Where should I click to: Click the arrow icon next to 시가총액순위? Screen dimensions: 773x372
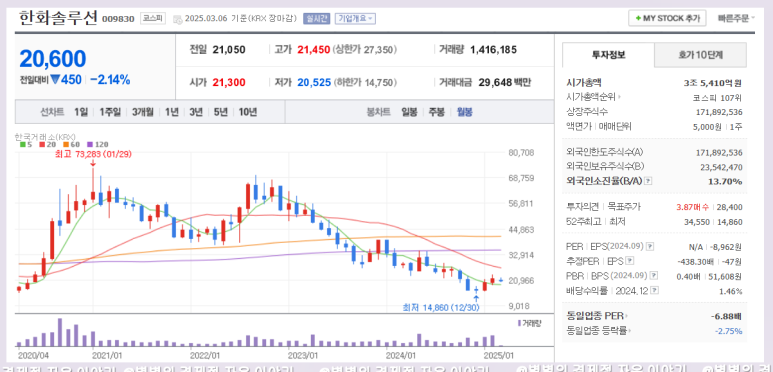click(x=620, y=97)
